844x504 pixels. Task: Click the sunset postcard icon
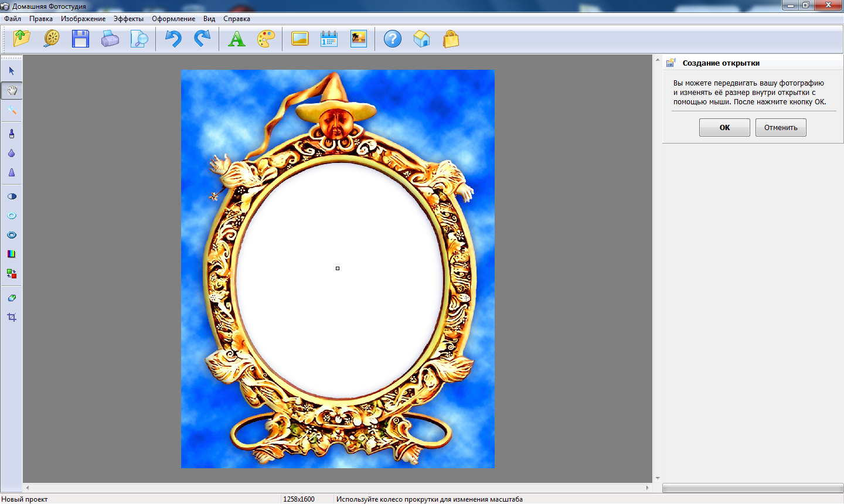[359, 39]
